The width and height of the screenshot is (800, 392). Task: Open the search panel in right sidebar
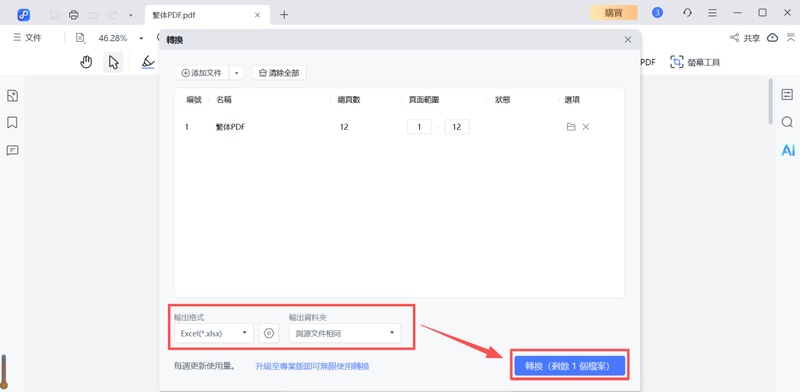tap(787, 122)
